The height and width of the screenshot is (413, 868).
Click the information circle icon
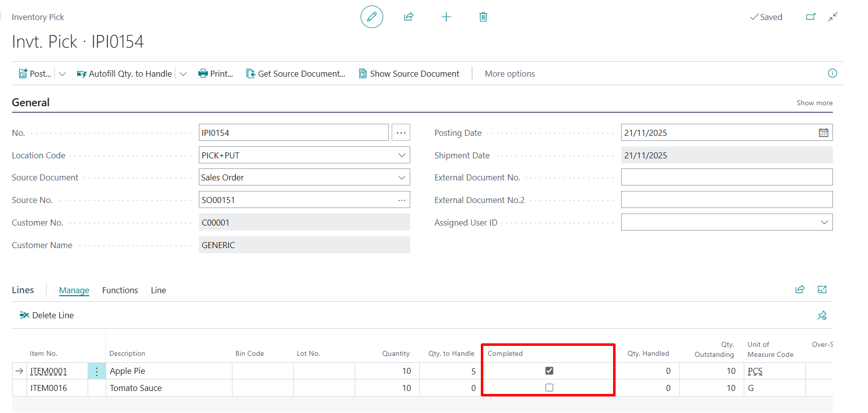[x=832, y=74]
